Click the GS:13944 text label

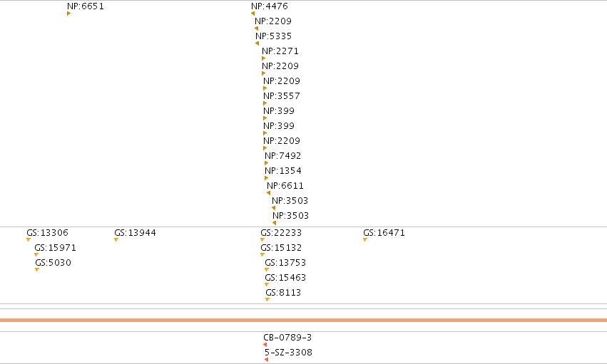(x=135, y=233)
